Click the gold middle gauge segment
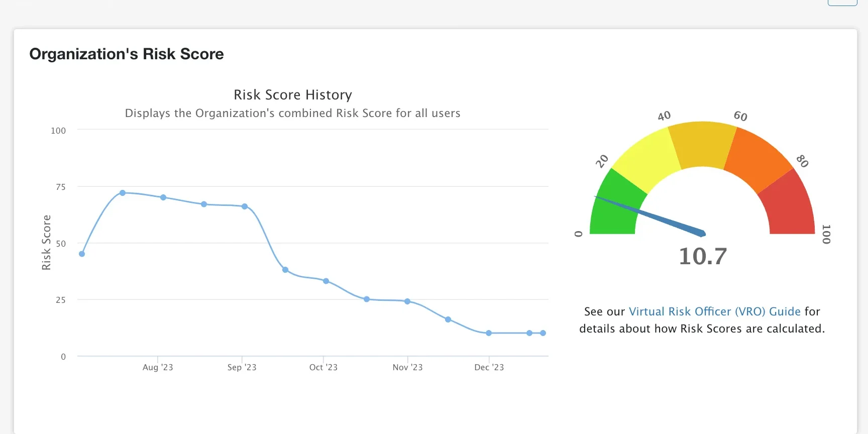The height and width of the screenshot is (434, 868). tap(702, 144)
